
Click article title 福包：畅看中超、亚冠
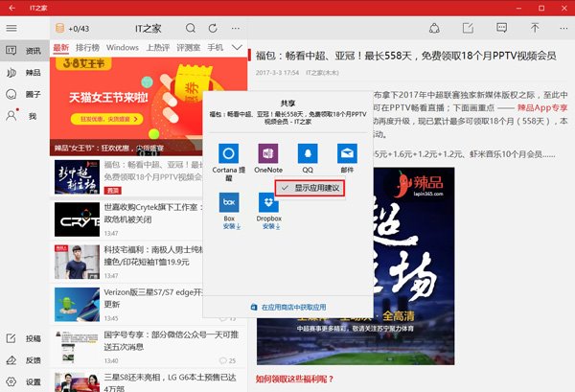405,56
